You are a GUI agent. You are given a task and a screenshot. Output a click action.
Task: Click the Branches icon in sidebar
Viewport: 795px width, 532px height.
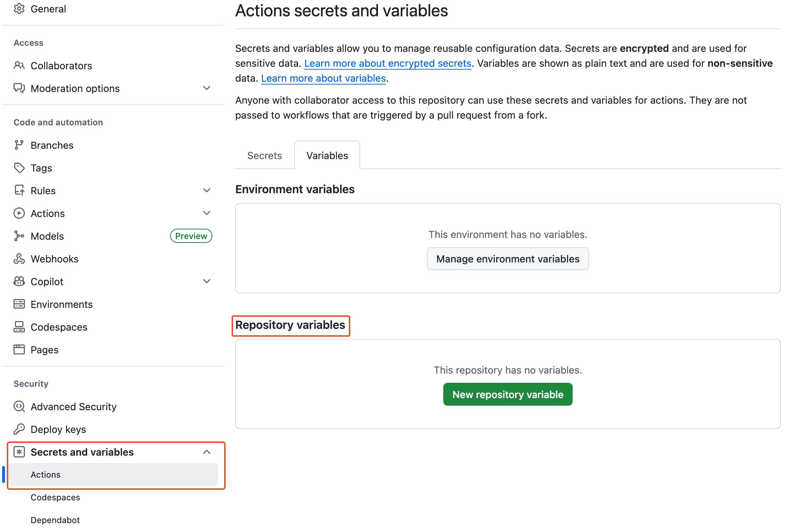(x=20, y=145)
